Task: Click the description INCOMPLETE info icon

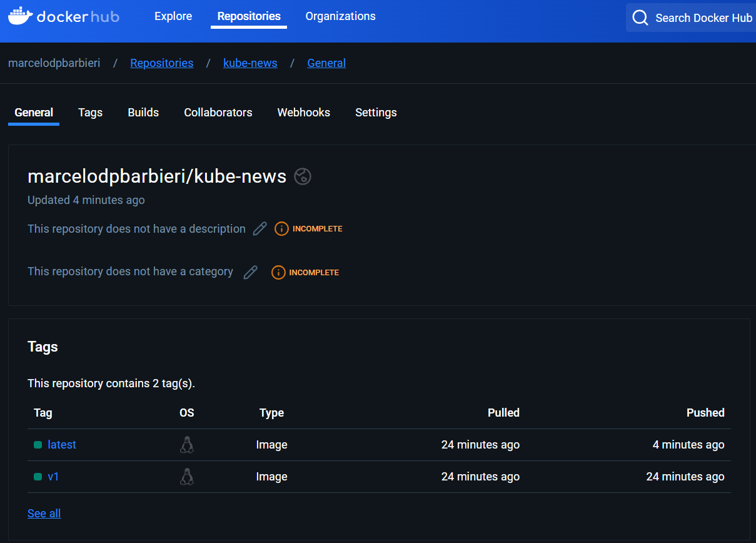Action: (281, 229)
